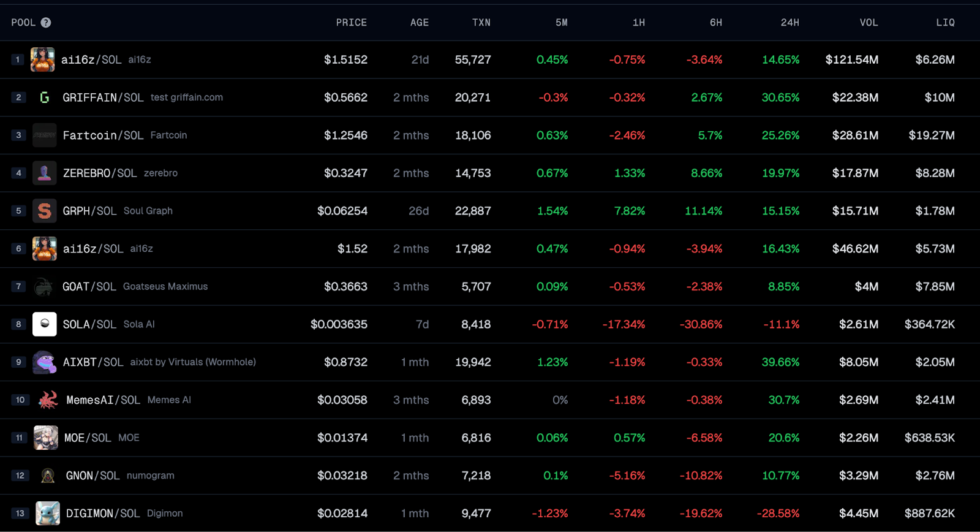Click the 7d age of SOLA pool
Viewport: 980px width, 532px height.
tap(423, 324)
